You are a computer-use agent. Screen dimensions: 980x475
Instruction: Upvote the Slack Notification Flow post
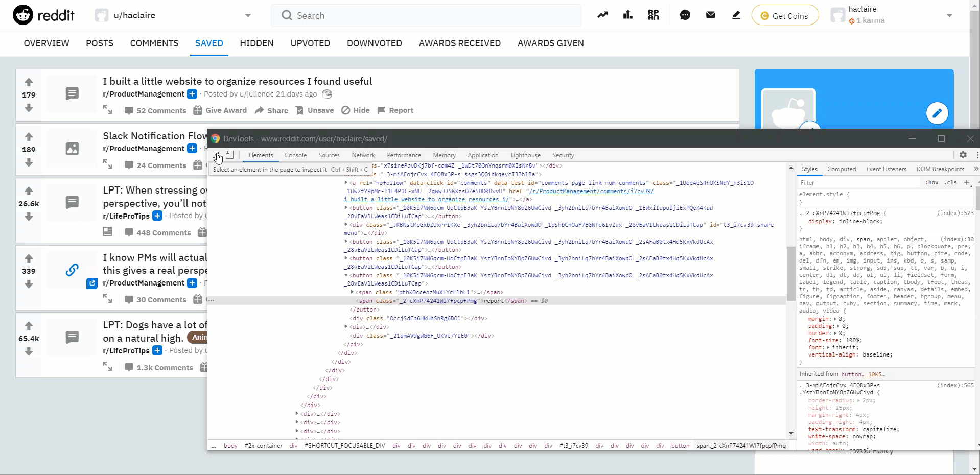[29, 136]
